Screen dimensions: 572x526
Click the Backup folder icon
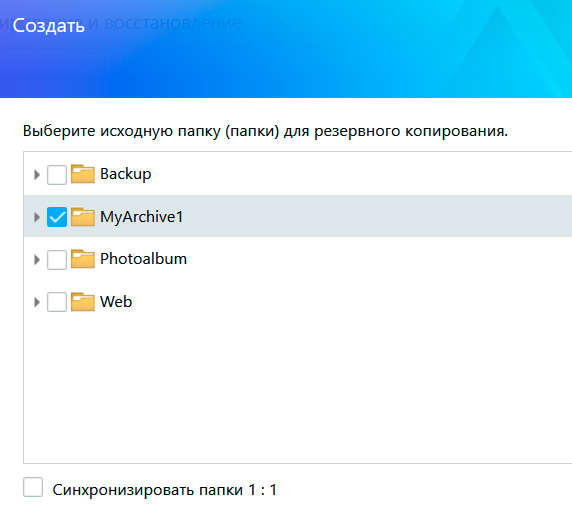pos(83,174)
